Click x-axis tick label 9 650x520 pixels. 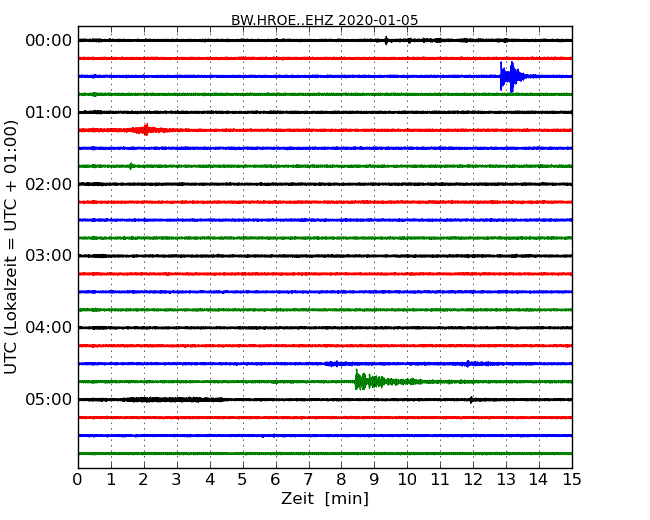point(374,480)
